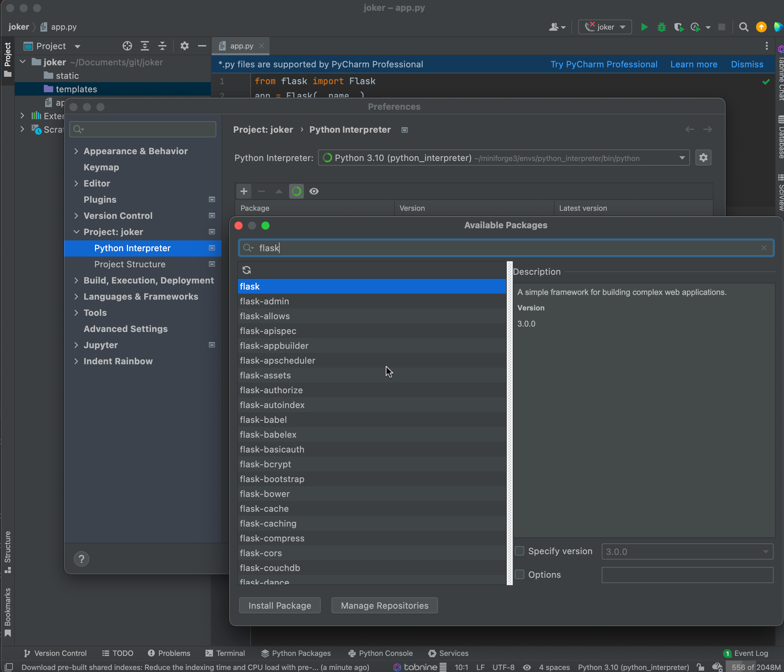Enable the Specify version checkbox
Viewport: 784px width, 672px height.
pyautogui.click(x=519, y=551)
